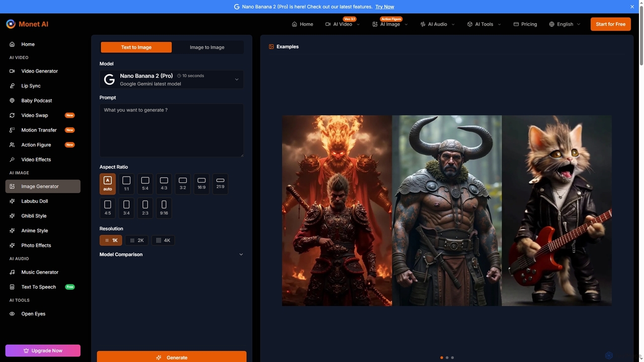Screen dimensions: 644x362
Task: Click the Baby Podcast sidebar icon
Action: point(12,101)
